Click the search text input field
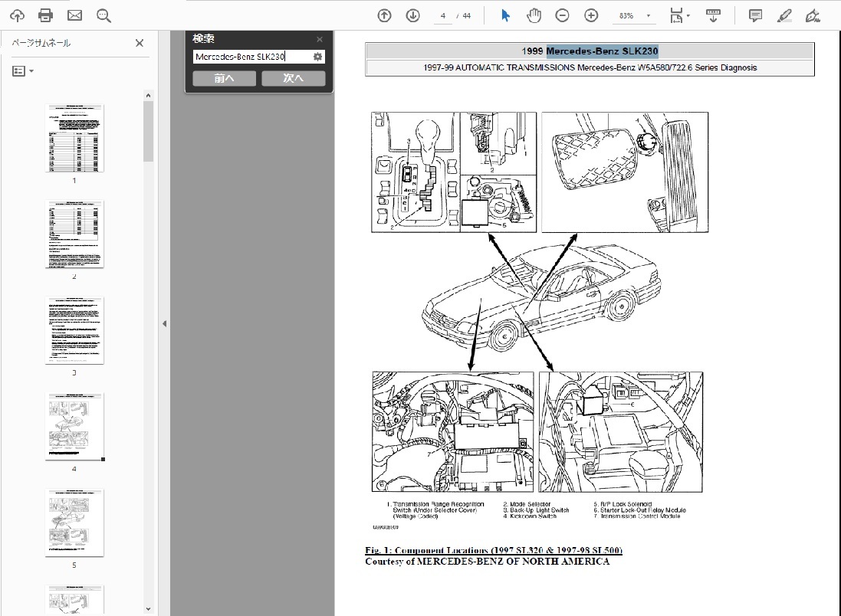841x616 pixels. pos(251,57)
